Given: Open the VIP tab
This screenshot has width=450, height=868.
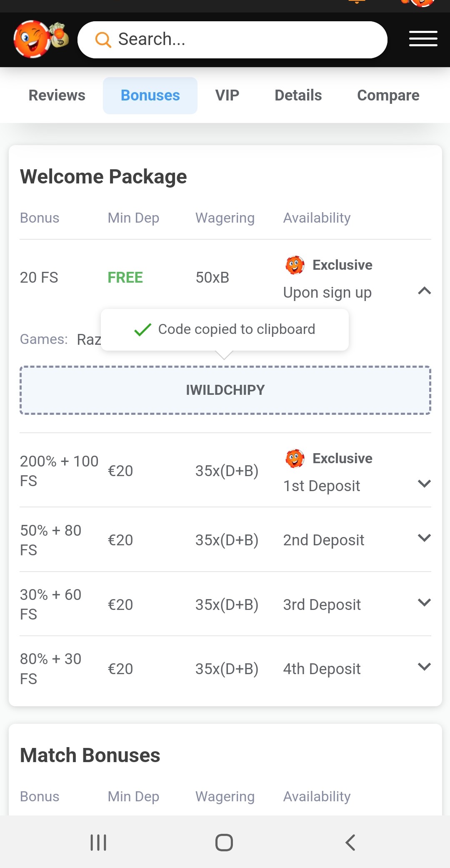Looking at the screenshot, I should [227, 95].
